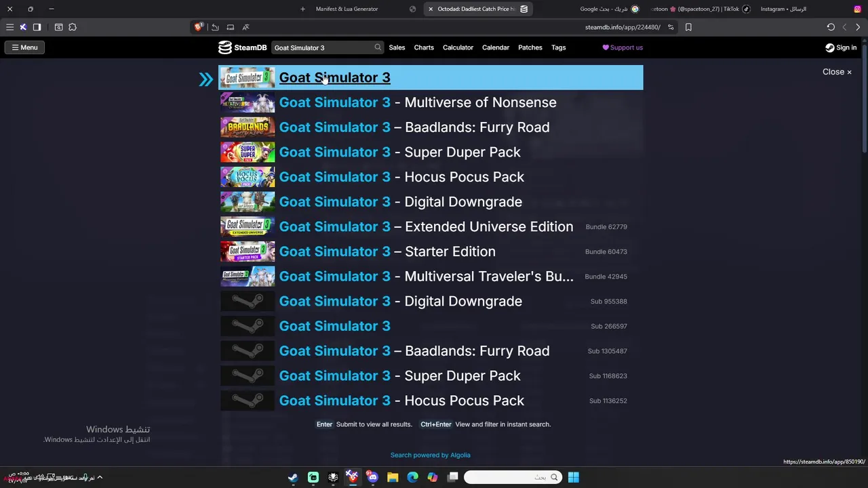The height and width of the screenshot is (488, 868).
Task: Open the Calendar page
Action: click(496, 47)
